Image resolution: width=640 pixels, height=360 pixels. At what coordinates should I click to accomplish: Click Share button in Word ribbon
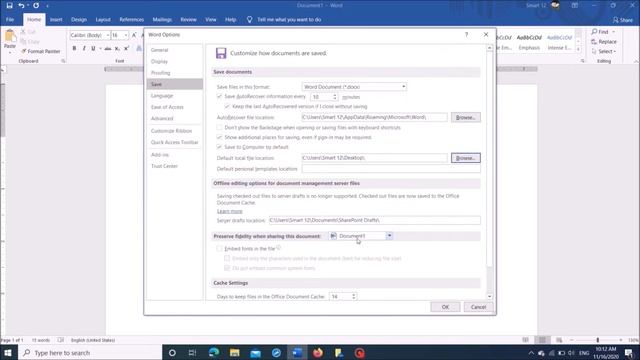623,20
